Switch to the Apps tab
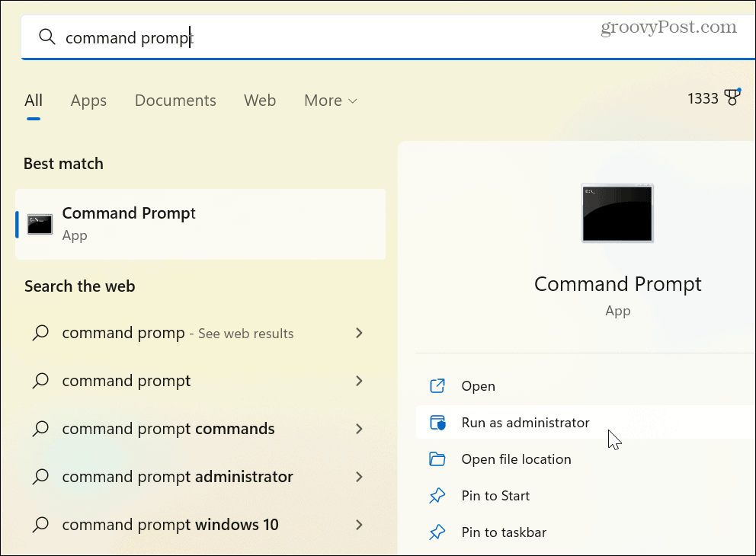The height and width of the screenshot is (556, 756). [x=88, y=101]
